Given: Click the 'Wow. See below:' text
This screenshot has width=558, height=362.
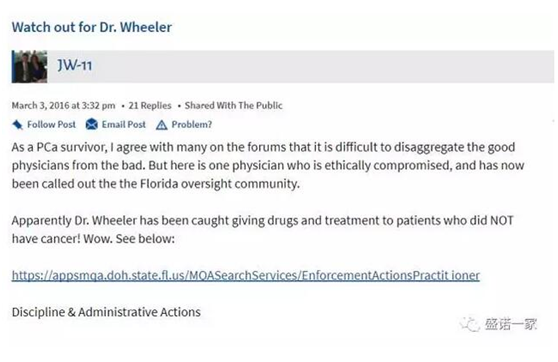Looking at the screenshot, I should pos(129,239).
